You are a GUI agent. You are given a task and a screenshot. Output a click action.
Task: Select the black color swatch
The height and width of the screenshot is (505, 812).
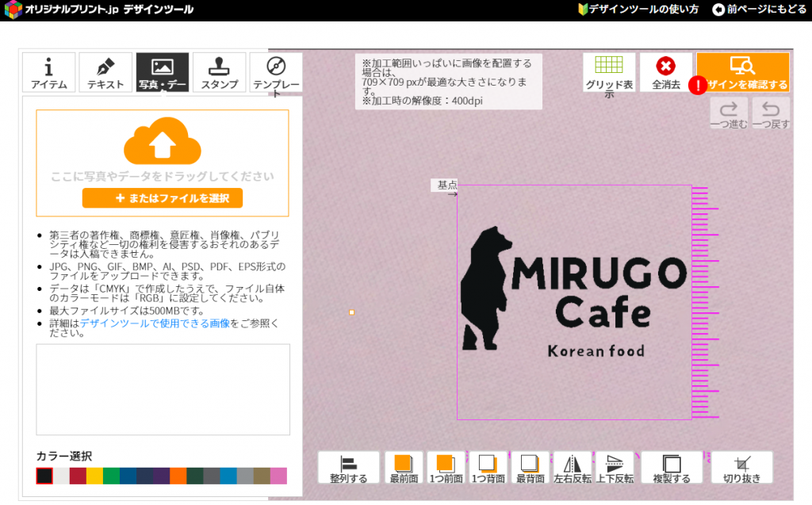point(44,476)
